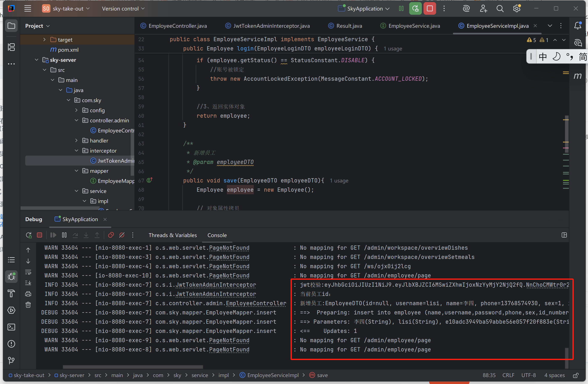Screen dimensions: 588x384
Task: Click the horizontal scrollbar of the console
Action: [133, 367]
